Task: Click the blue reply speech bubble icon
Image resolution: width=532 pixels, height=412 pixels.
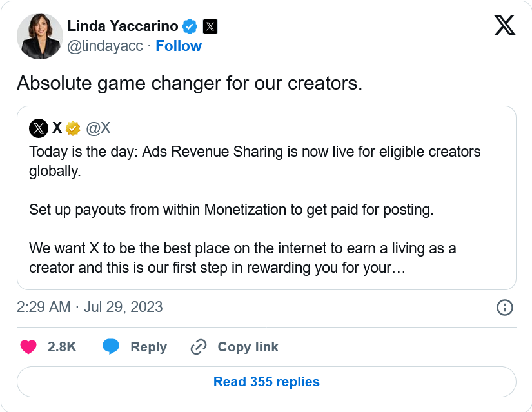Action: pyautogui.click(x=111, y=347)
